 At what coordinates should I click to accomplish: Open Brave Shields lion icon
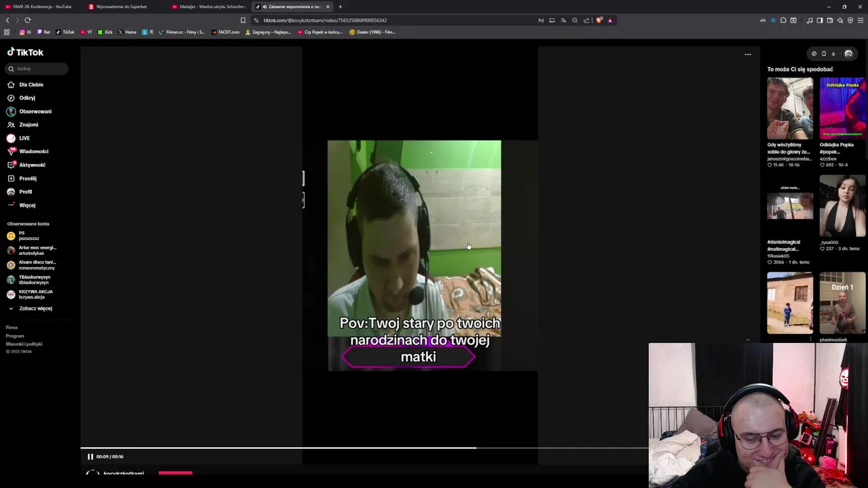pos(599,20)
